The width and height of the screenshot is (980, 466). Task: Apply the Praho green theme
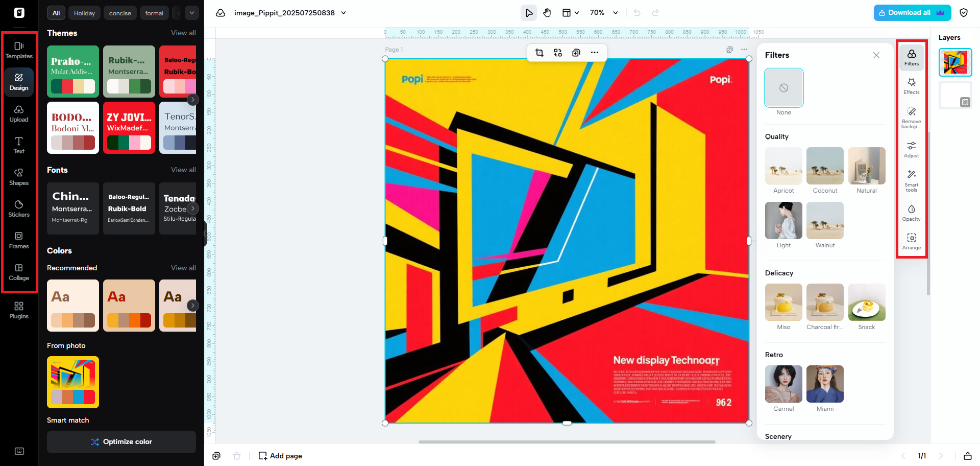[x=73, y=72]
